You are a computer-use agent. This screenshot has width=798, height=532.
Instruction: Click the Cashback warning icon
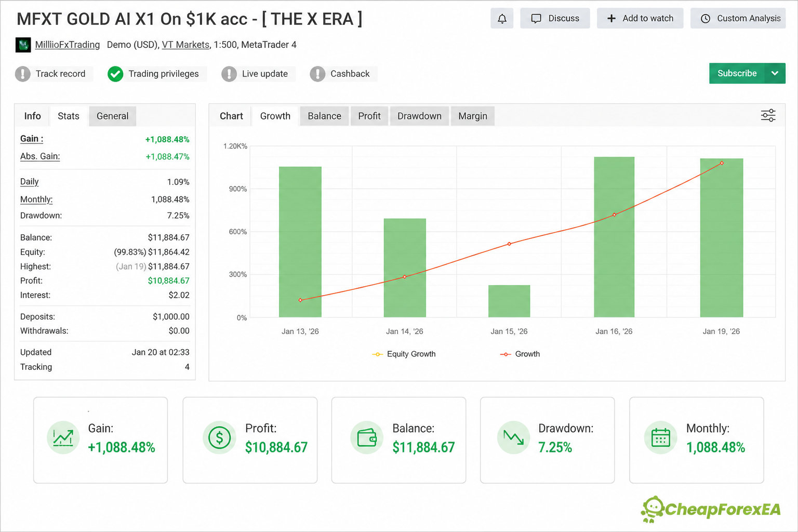coord(317,74)
